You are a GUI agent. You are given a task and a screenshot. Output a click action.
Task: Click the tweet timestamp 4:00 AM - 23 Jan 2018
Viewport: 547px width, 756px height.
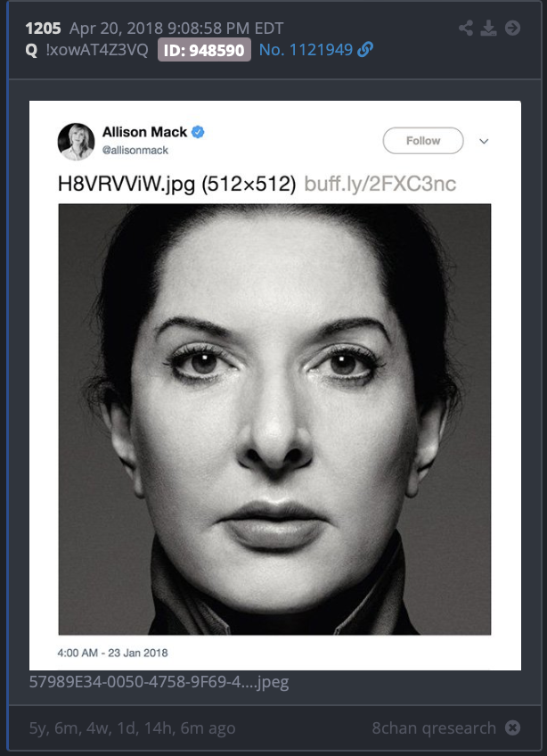pos(113,653)
